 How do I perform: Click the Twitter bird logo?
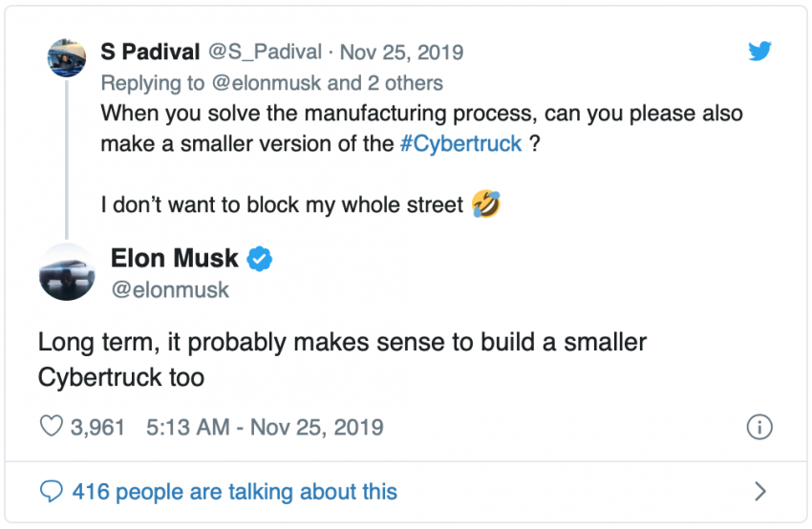point(759,52)
